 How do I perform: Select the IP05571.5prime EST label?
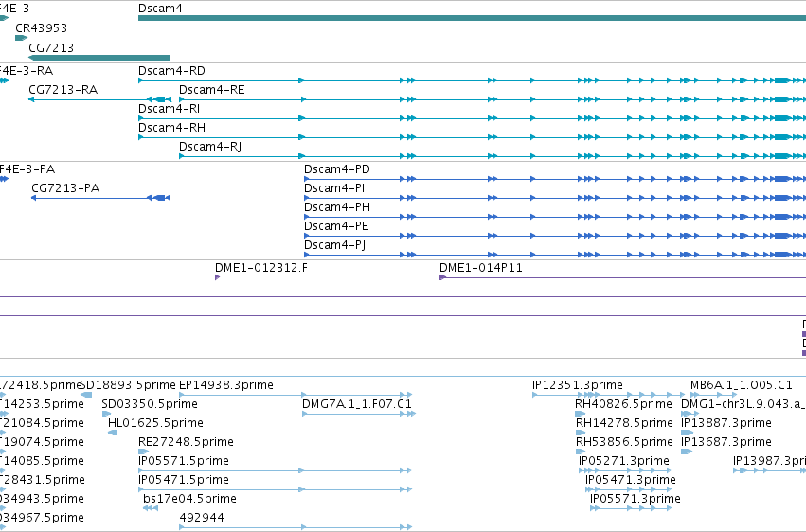point(184,461)
